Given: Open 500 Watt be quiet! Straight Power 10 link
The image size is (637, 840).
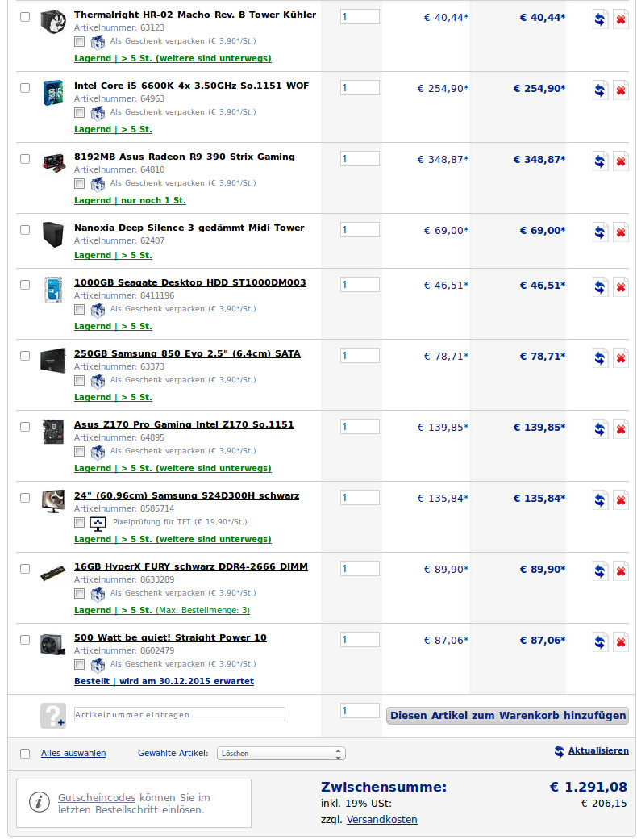Looking at the screenshot, I should pos(170,638).
